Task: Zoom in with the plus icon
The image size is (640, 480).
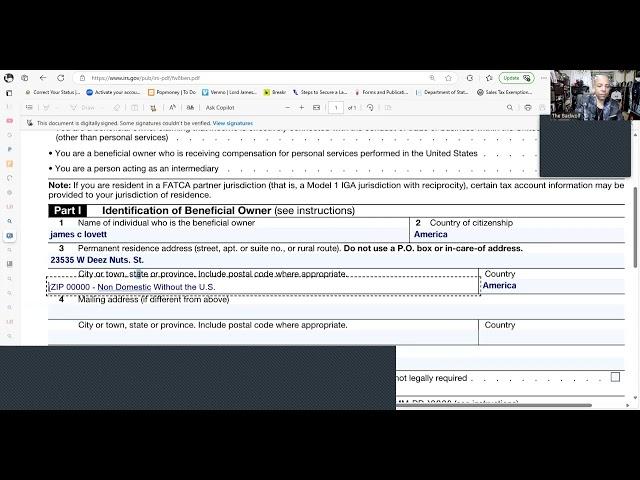Action: [x=302, y=107]
